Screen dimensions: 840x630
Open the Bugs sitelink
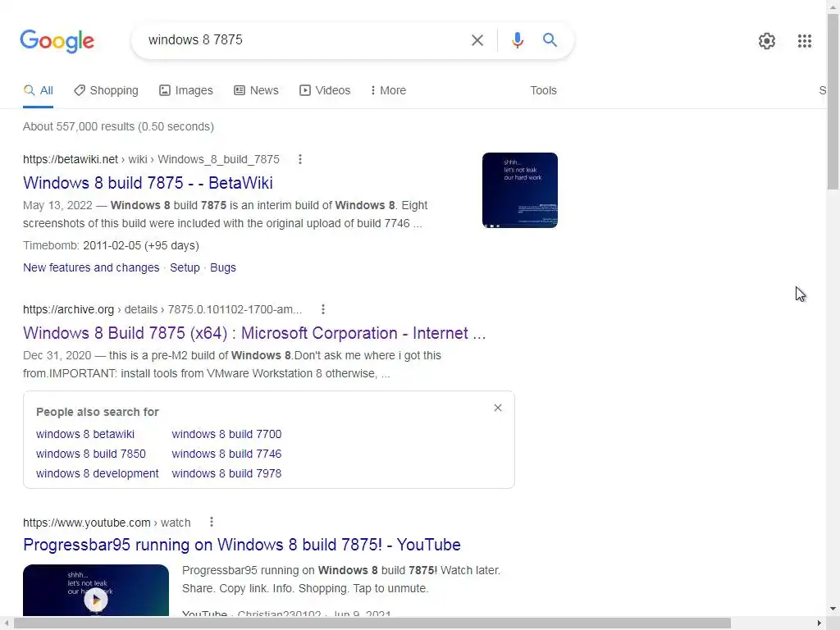coord(223,267)
